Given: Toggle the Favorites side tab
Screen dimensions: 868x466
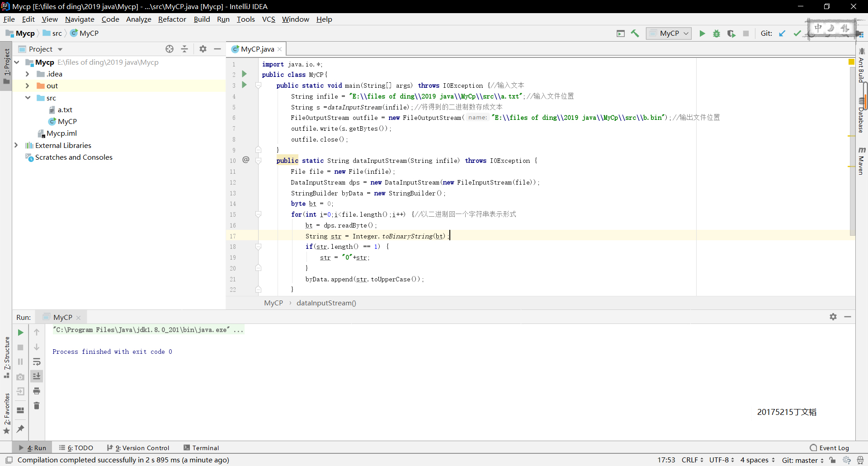Looking at the screenshot, I should (x=6, y=413).
